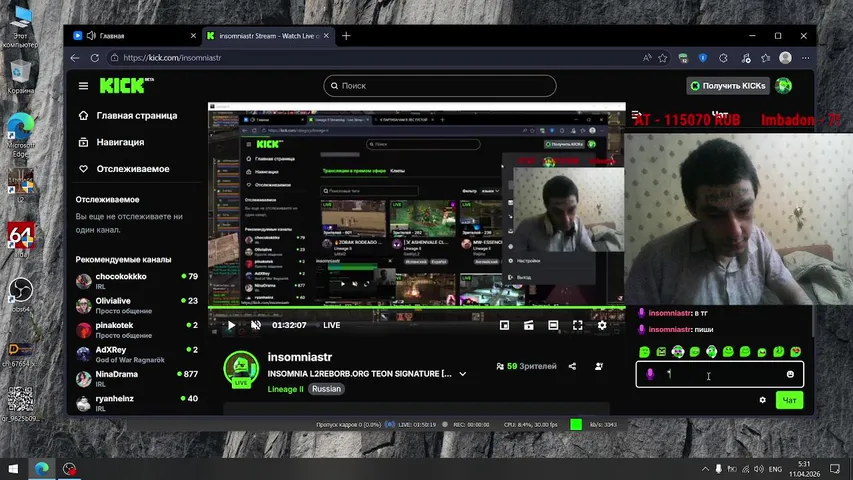
Task: Play the stream video
Action: click(x=231, y=325)
